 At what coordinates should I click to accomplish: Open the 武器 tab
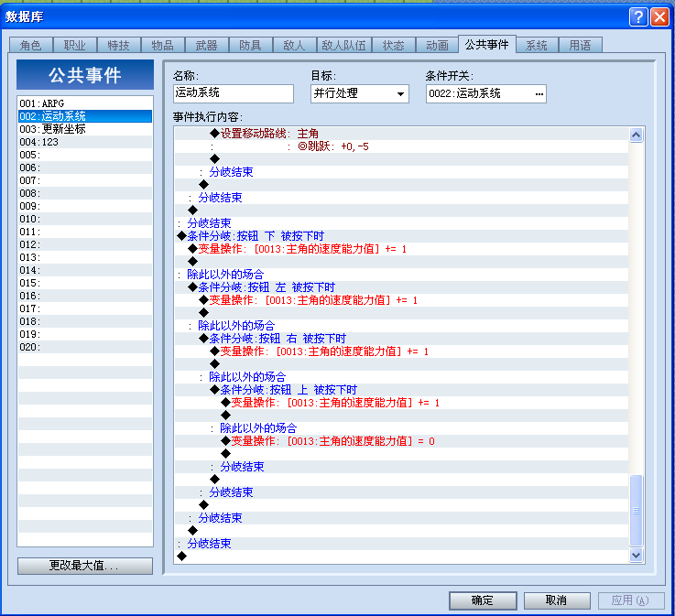point(206,45)
